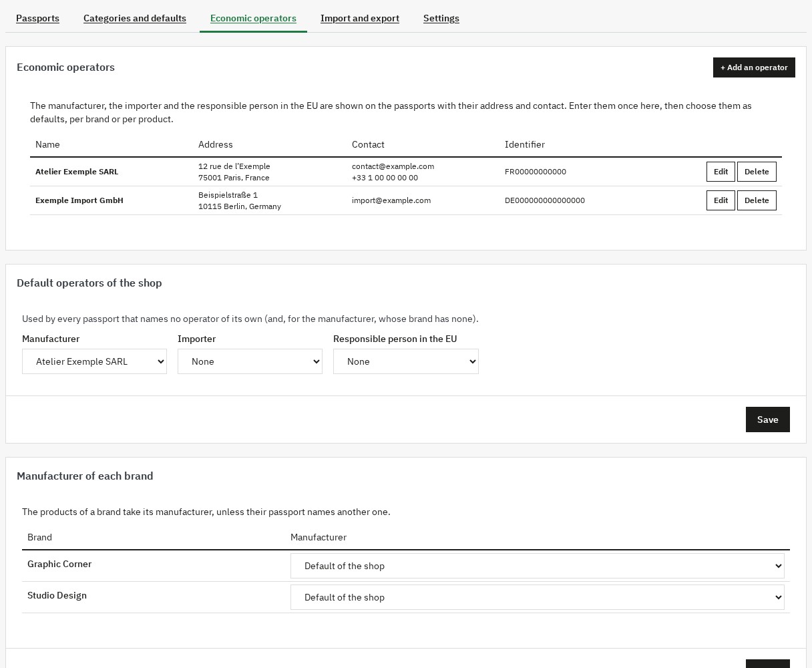Click the contact@example.com contact entry
812x668 pixels.
click(393, 166)
